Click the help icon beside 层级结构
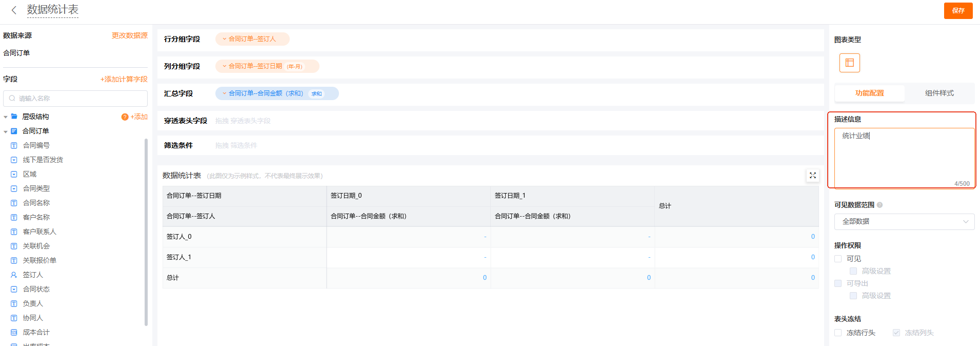This screenshot has width=980, height=346. point(125,117)
